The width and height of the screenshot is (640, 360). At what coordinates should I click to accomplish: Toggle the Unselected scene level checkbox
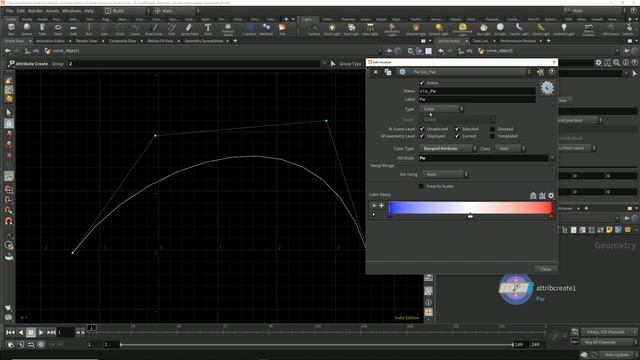[x=422, y=129]
